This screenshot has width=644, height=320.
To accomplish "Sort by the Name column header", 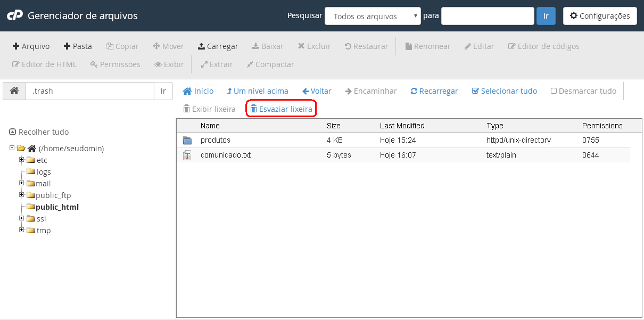I will point(210,126).
